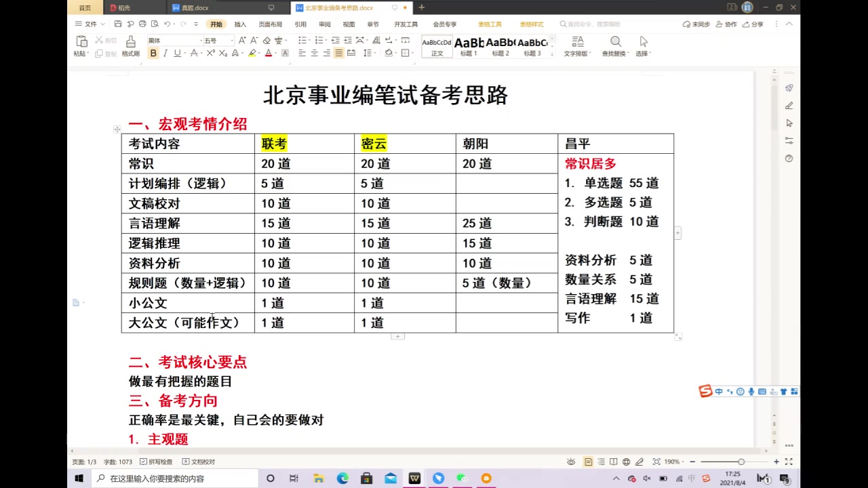Viewport: 868px width, 488px height.
Task: Toggle Underline formatting
Action: (177, 53)
